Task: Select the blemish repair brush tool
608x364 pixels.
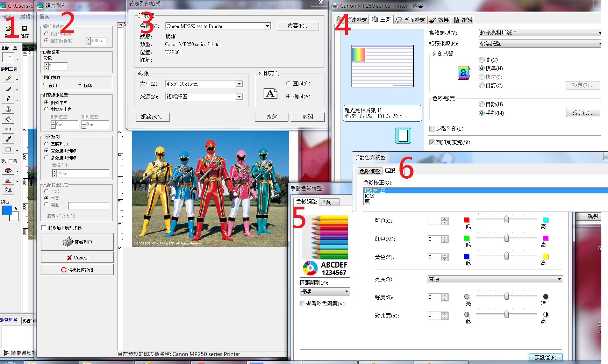Action: [8, 180]
